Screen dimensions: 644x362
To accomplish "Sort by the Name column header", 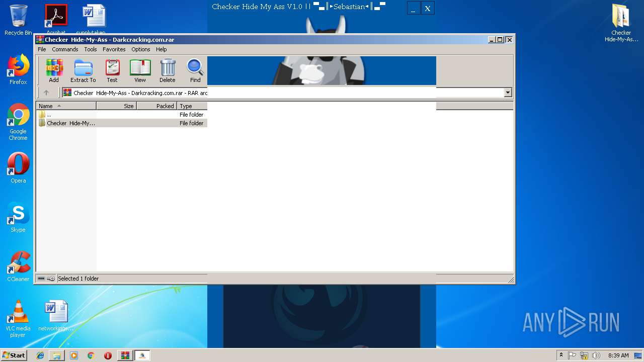I will click(x=66, y=106).
